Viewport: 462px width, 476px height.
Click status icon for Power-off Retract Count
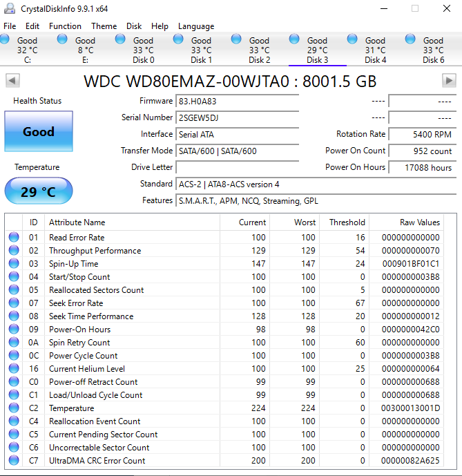tap(14, 381)
